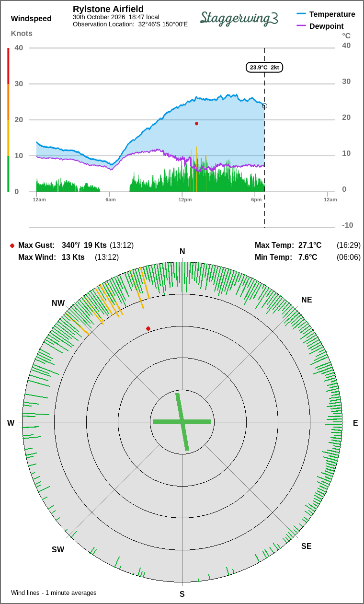Click the W compass label

[11, 423]
